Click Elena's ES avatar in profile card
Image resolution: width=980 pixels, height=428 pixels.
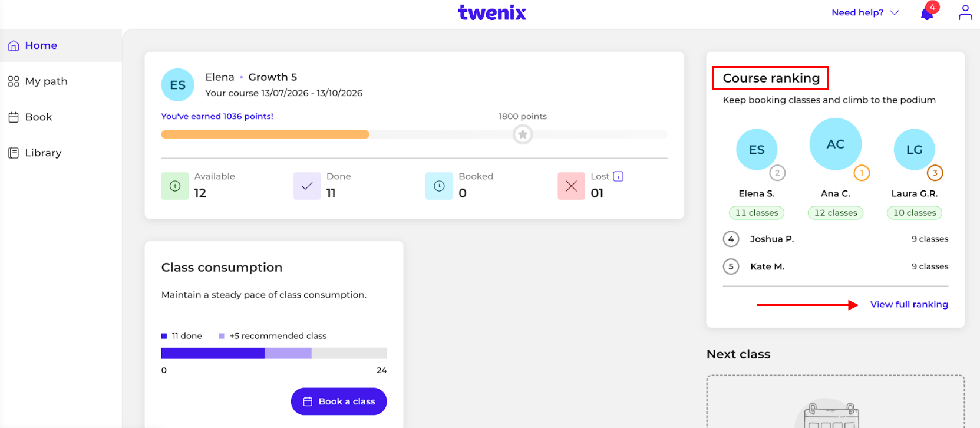(x=178, y=85)
